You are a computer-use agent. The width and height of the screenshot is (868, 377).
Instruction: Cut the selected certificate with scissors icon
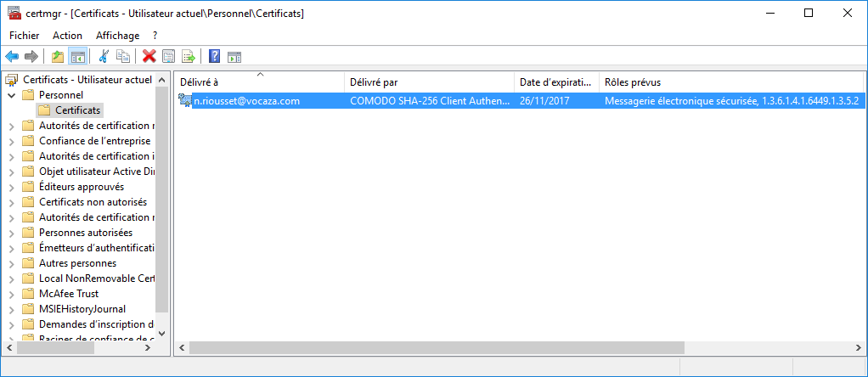[x=104, y=56]
